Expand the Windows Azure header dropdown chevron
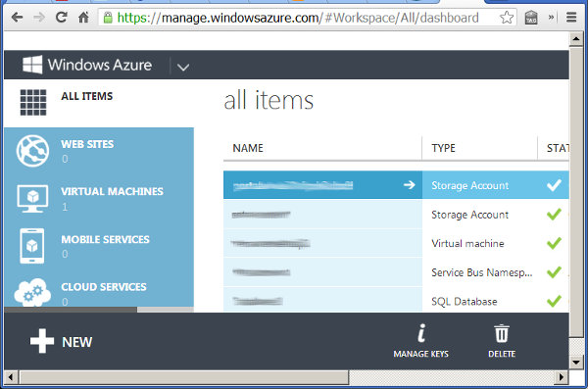Viewport: 588px width, 389px height. [x=183, y=68]
